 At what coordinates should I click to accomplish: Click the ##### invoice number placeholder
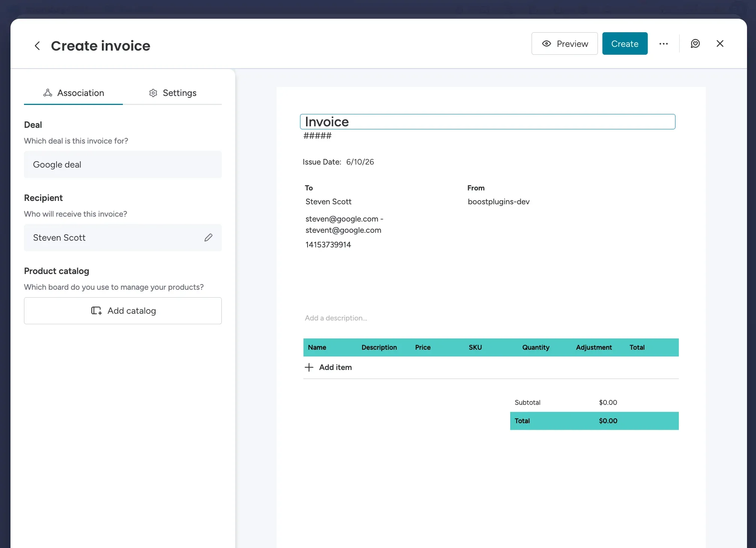pyautogui.click(x=317, y=136)
